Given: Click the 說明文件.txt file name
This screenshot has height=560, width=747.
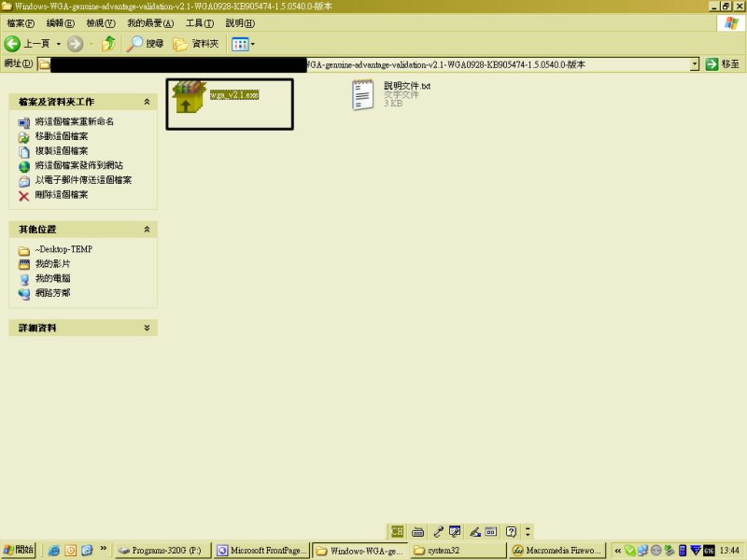Looking at the screenshot, I should pyautogui.click(x=407, y=86).
